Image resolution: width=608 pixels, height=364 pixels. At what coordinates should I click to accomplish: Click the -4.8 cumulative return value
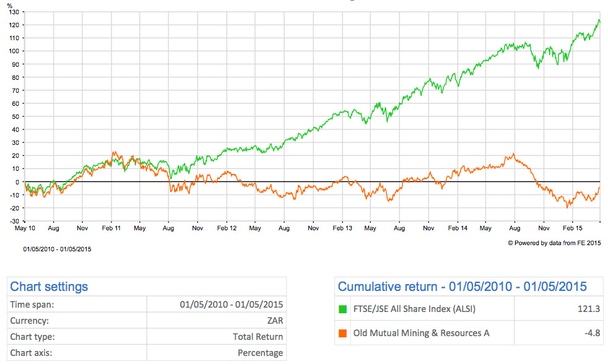point(592,333)
